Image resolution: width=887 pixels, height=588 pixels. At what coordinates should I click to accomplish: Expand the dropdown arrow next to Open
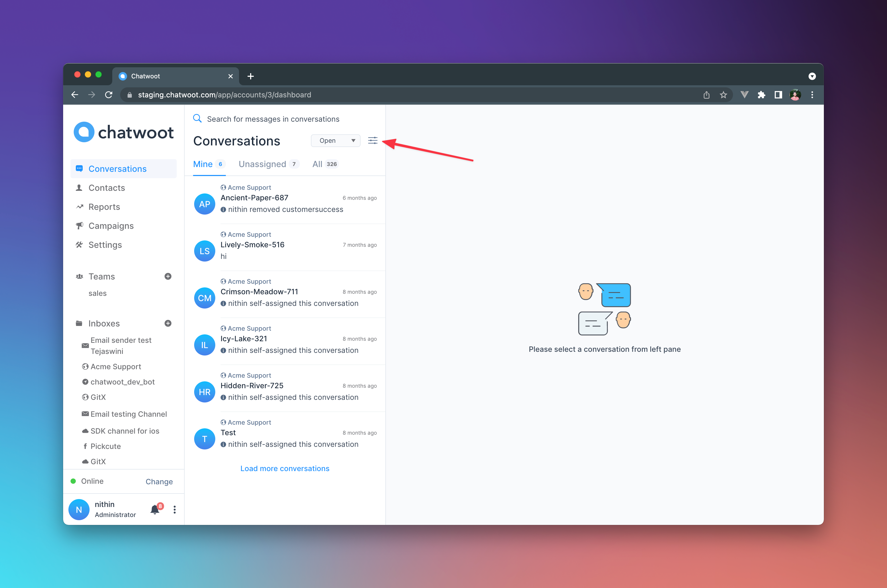352,140
